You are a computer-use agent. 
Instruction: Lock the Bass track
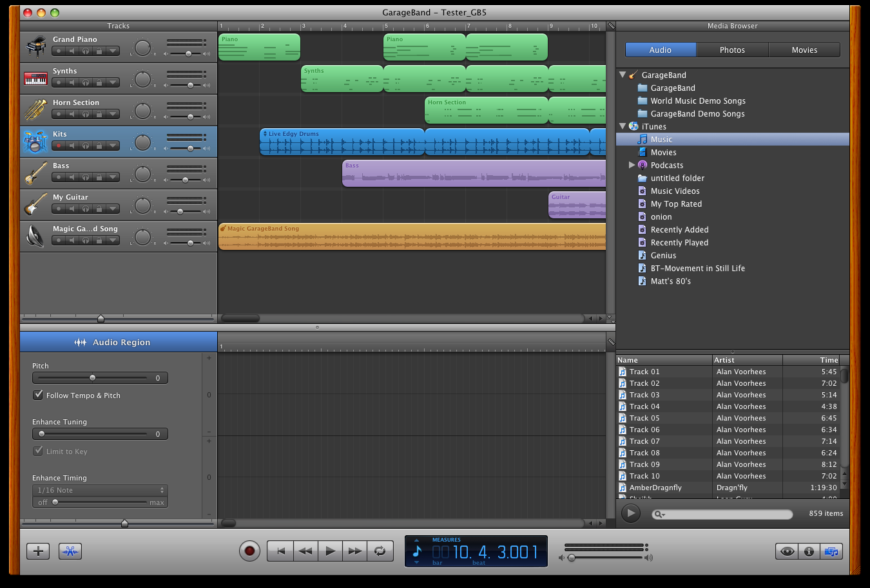99,177
